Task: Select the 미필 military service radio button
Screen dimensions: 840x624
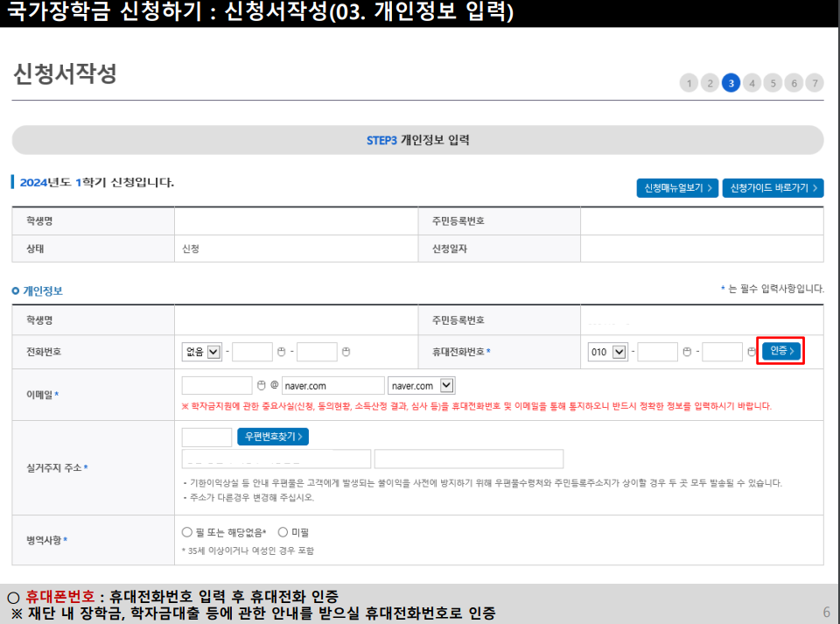Action: [283, 532]
